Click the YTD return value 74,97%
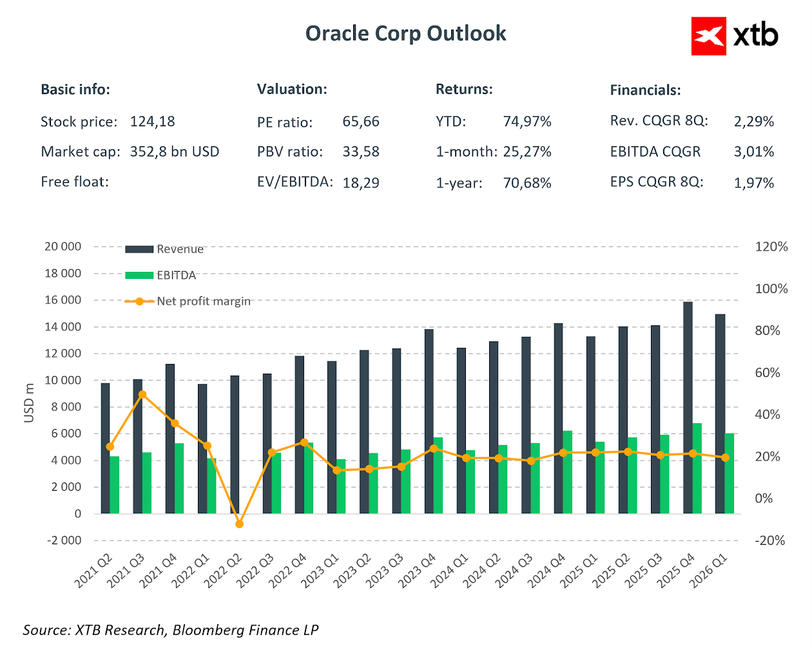 click(527, 122)
